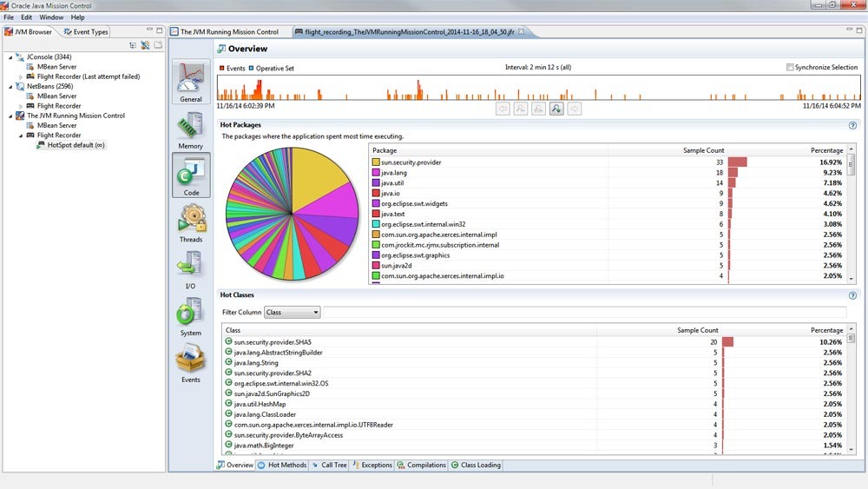Click the first zoom button under the timeline

520,109
